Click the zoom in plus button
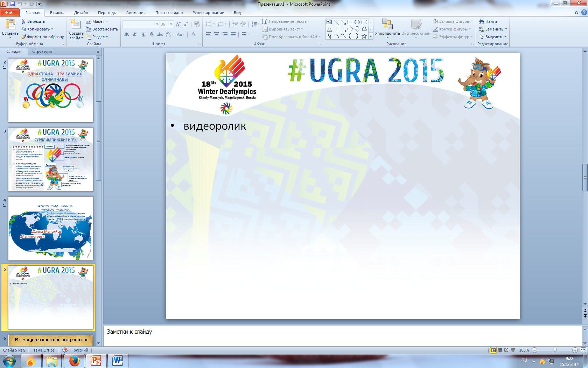 (x=575, y=350)
